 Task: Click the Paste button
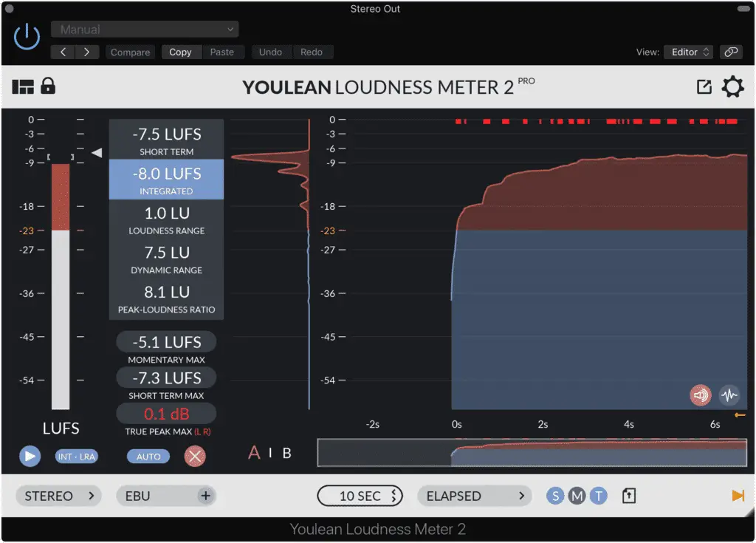(221, 52)
